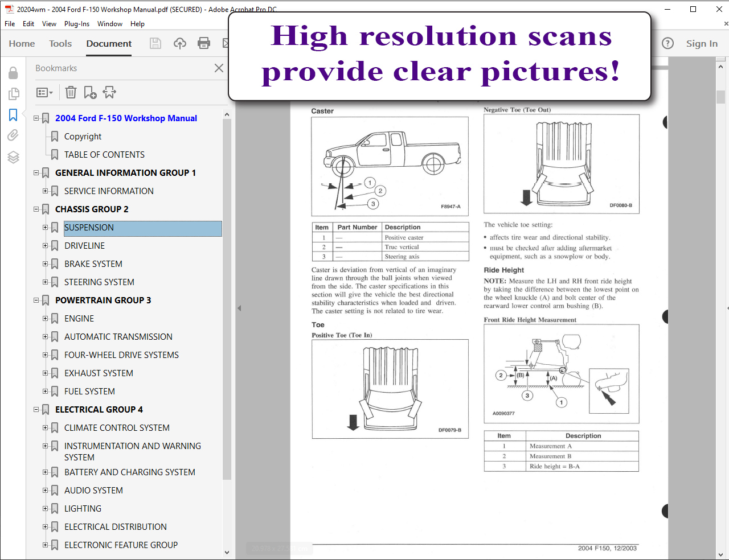
Task: Expand the CLIMATE CONTROL SYSTEM bookmark
Action: [x=46, y=428]
